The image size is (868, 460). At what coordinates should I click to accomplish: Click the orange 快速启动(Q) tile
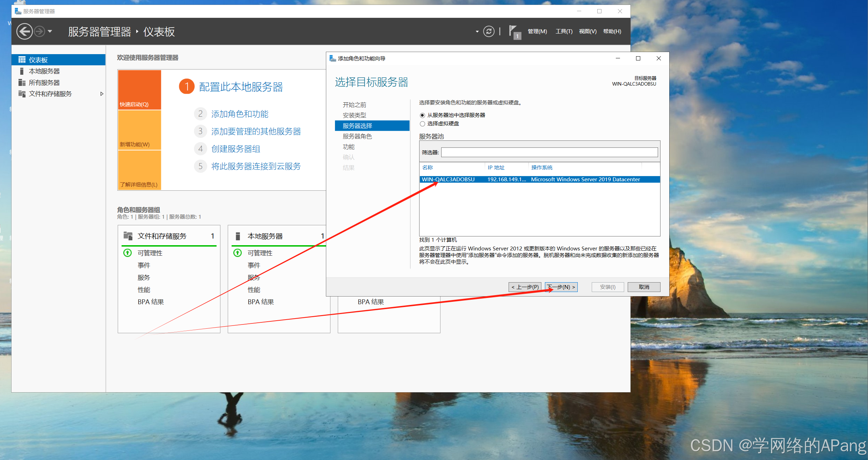[139, 90]
